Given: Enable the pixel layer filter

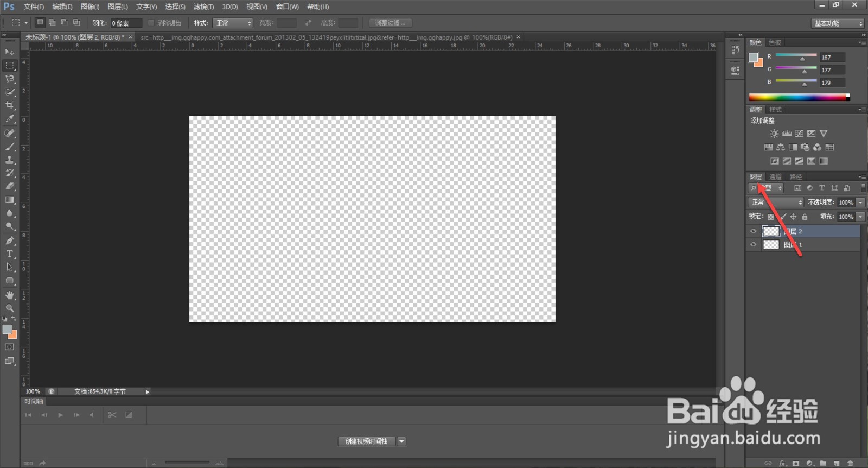Looking at the screenshot, I should click(797, 188).
